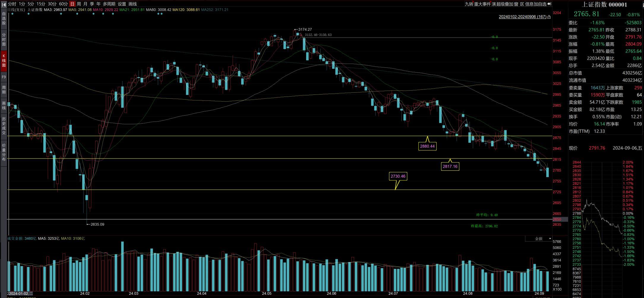The image size is (644, 298).
Task: Open the 信息 info panel
Action: pyautogui.click(x=529, y=4)
